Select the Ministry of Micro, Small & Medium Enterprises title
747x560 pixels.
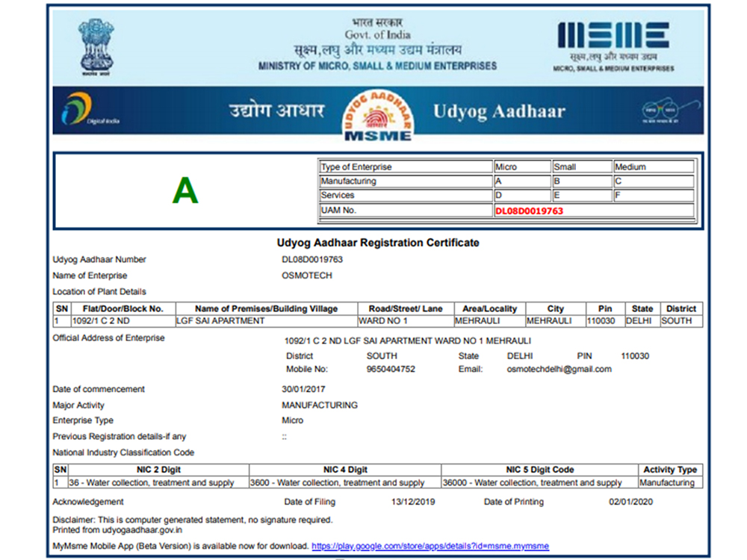(377, 66)
